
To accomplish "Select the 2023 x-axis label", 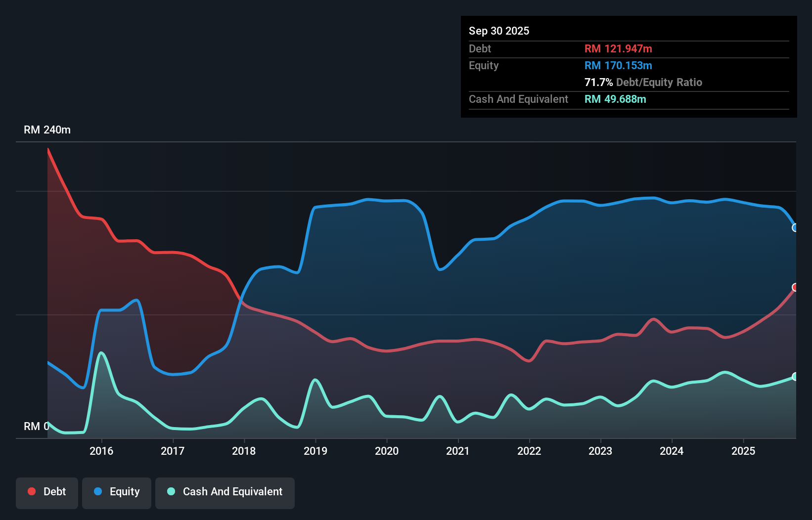I will click(600, 451).
